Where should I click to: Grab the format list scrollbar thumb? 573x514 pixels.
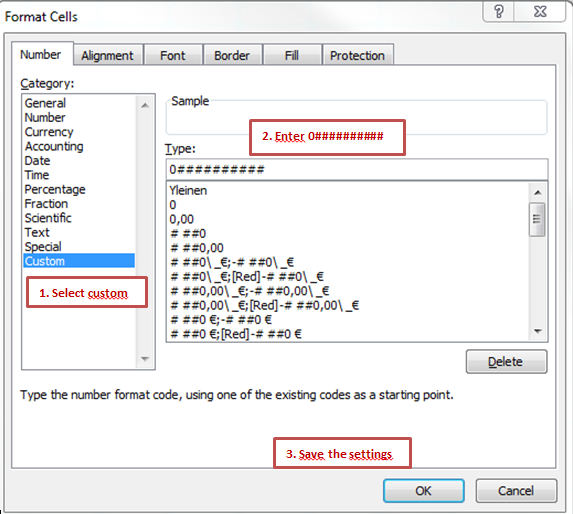pos(537,219)
